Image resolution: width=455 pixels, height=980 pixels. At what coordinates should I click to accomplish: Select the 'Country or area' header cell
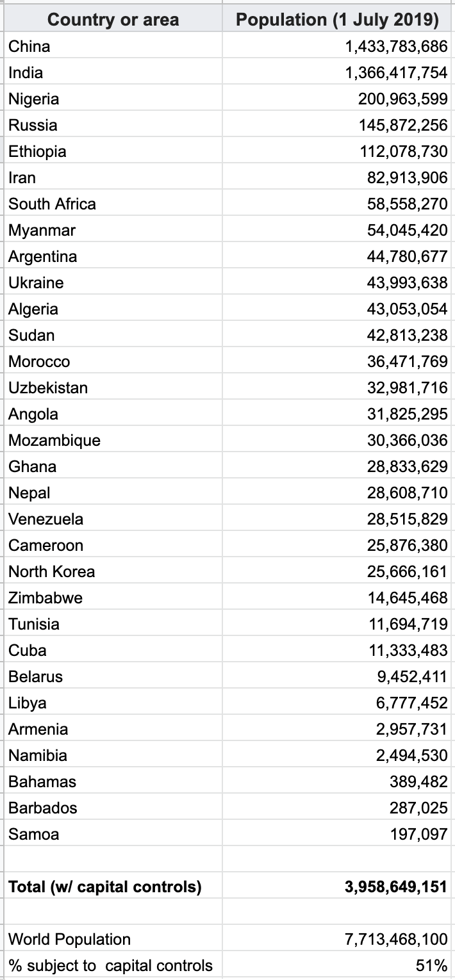pyautogui.click(x=113, y=19)
